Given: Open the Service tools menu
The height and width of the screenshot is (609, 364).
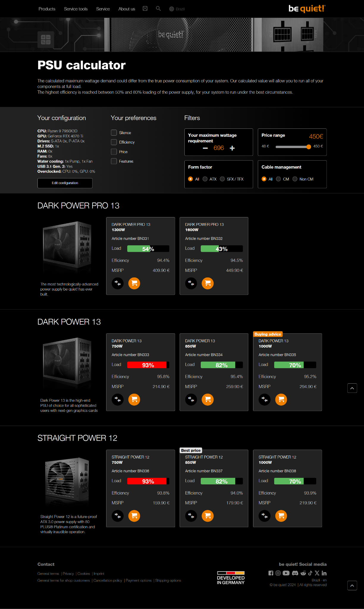Looking at the screenshot, I should click(x=76, y=9).
